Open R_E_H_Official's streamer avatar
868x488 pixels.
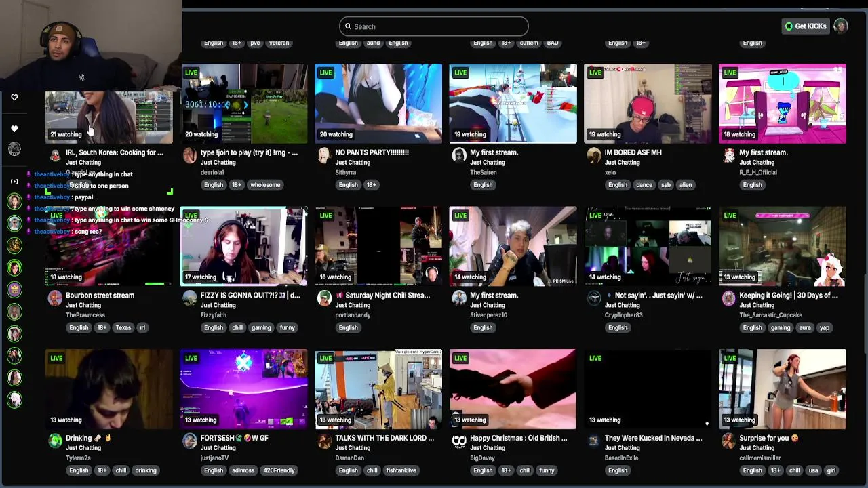pyautogui.click(x=729, y=156)
